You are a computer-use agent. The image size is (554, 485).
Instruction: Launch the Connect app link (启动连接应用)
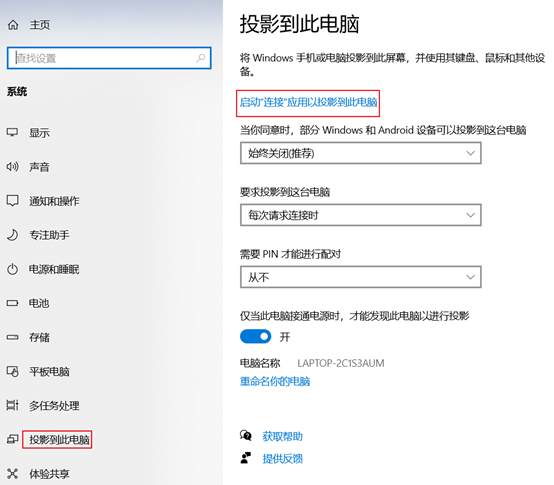pyautogui.click(x=308, y=102)
